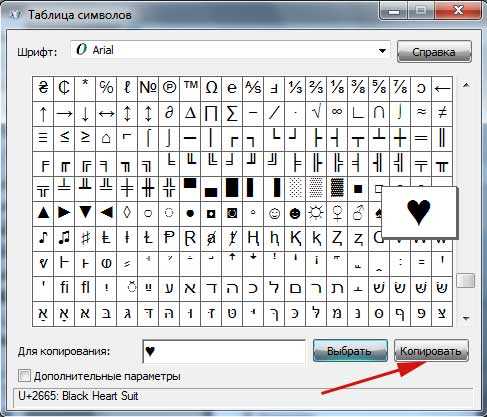Click the Arial font combo box
Image resolution: width=487 pixels, height=417 pixels.
pos(230,51)
